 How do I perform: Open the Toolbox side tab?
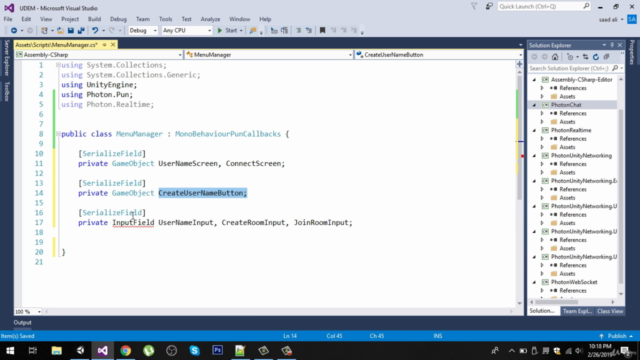tap(7, 91)
